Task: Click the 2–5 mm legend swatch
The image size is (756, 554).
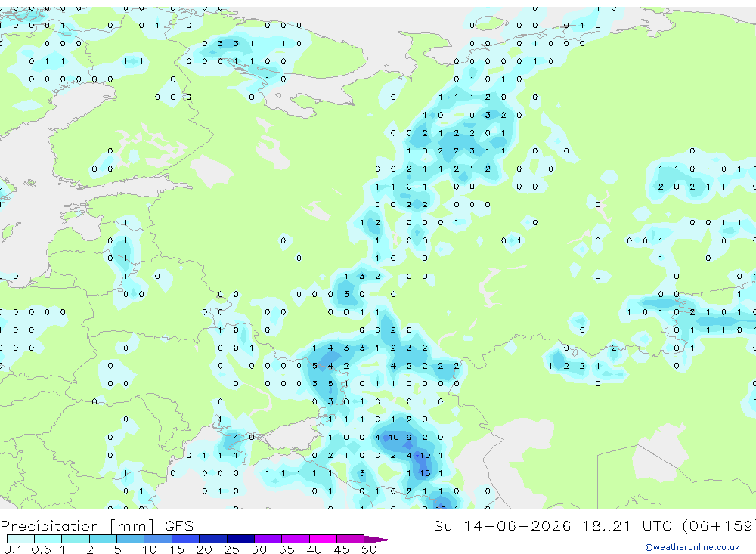Action: [x=103, y=539]
